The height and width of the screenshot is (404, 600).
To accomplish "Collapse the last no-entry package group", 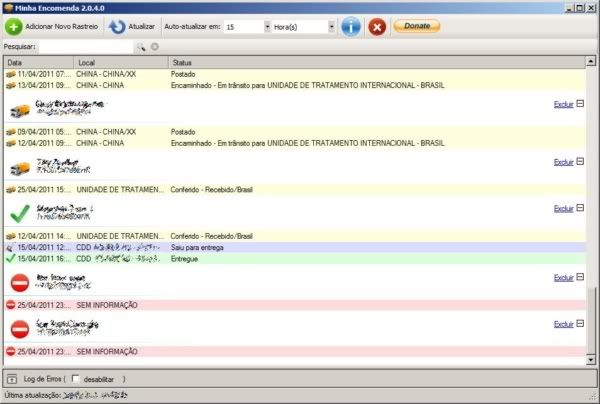I will tap(580, 323).
